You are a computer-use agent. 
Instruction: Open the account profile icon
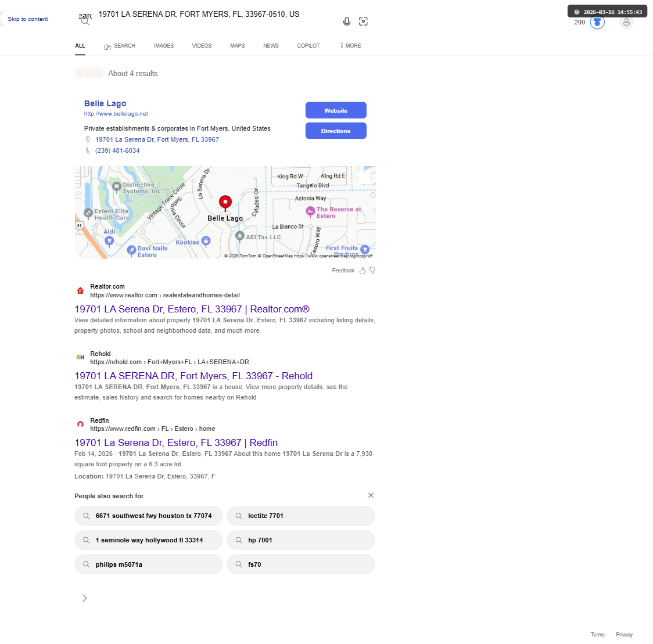coord(626,22)
